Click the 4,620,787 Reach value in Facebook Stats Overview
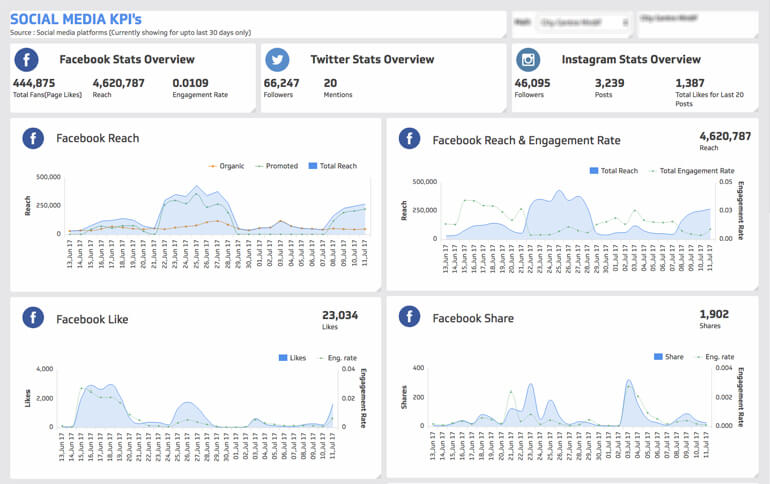This screenshot has height=484, width=770. pyautogui.click(x=118, y=83)
